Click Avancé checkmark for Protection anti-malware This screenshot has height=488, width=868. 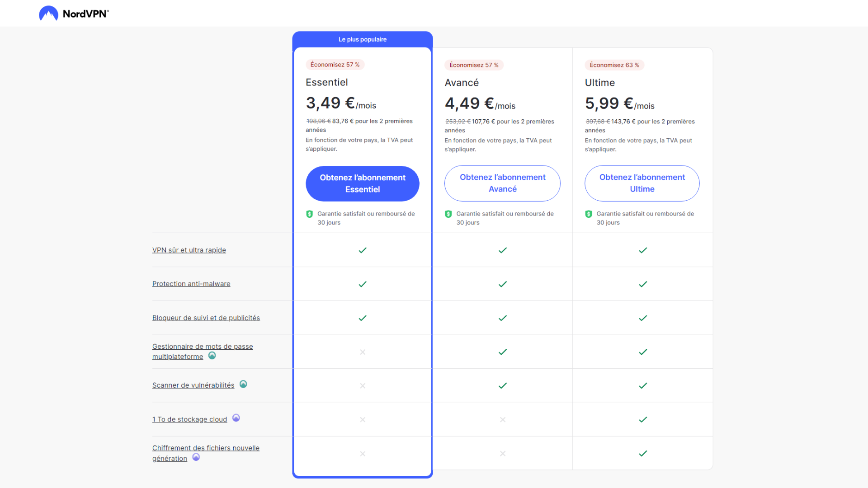tap(503, 284)
